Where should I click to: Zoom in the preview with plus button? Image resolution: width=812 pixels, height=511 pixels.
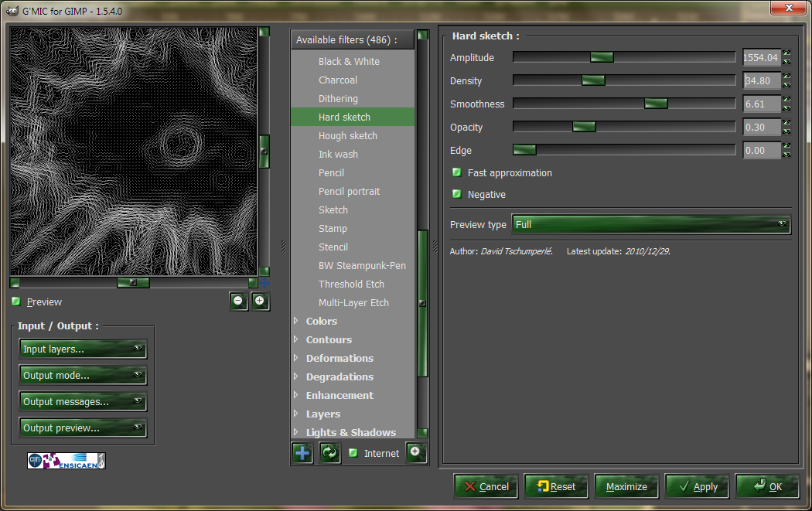coord(260,301)
